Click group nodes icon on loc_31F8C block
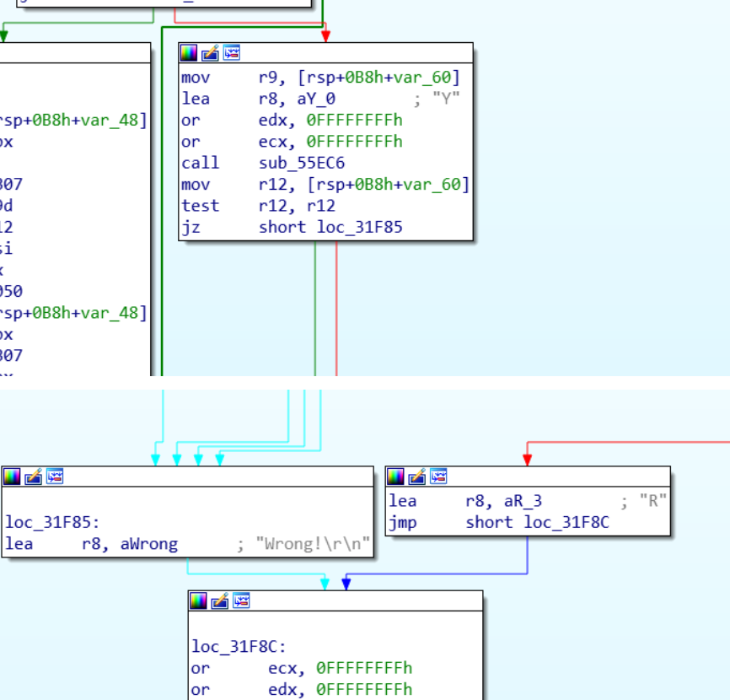Image resolution: width=730 pixels, height=700 pixels. click(241, 600)
